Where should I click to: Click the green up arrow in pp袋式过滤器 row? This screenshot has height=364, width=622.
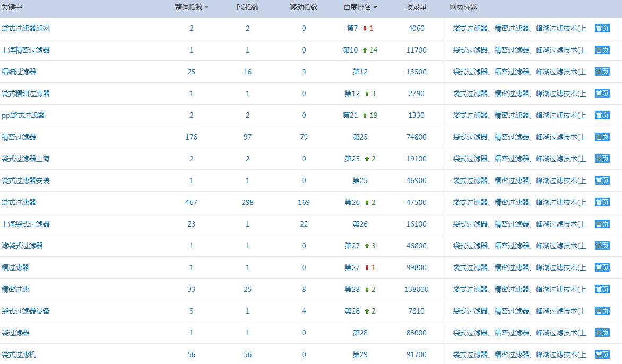point(365,116)
